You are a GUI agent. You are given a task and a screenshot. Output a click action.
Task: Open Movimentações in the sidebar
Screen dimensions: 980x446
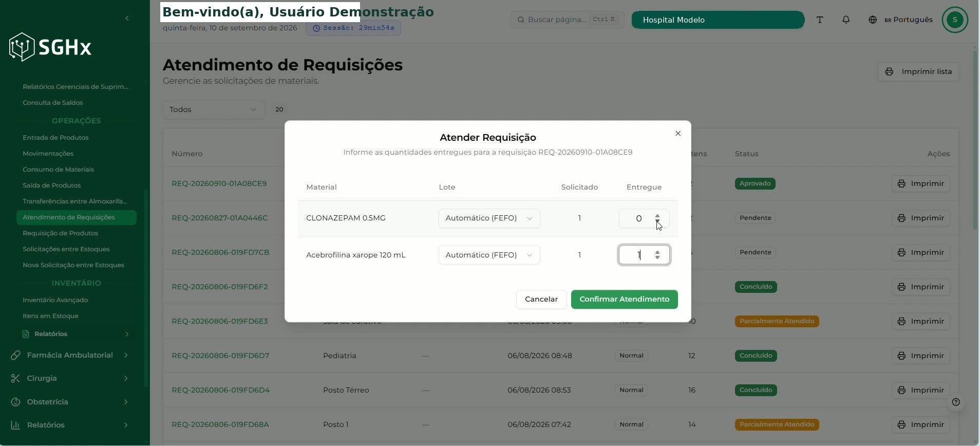click(48, 154)
